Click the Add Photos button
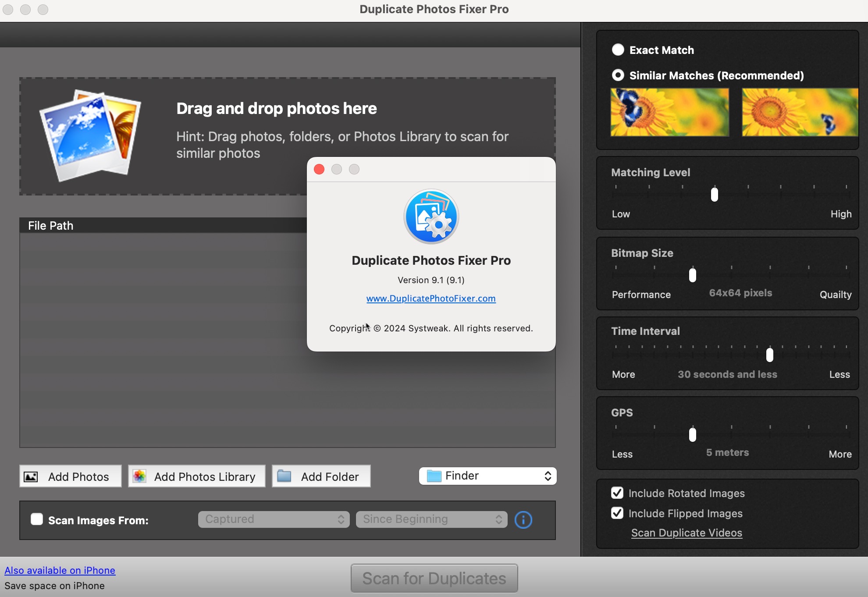Viewport: 868px width, 597px height. click(x=71, y=476)
